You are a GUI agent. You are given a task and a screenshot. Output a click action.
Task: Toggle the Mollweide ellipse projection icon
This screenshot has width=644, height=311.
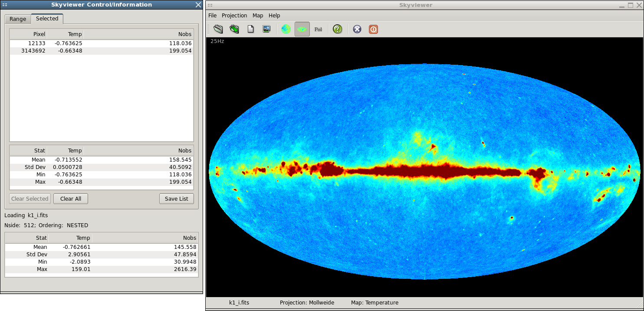click(302, 29)
